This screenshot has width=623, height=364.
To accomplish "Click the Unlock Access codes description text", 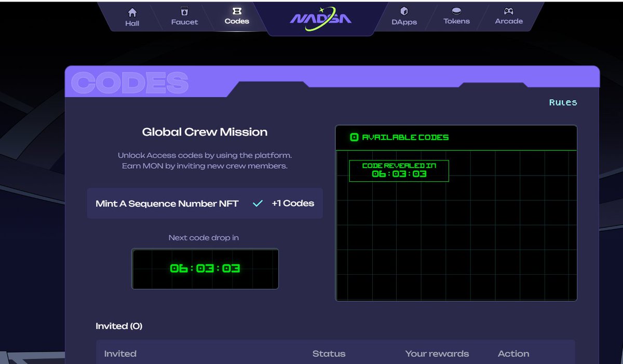I will [x=205, y=155].
